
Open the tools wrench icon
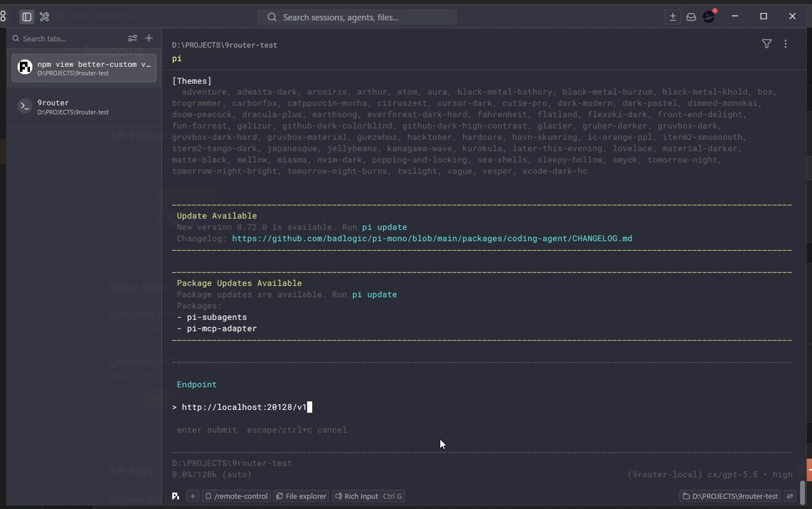45,17
